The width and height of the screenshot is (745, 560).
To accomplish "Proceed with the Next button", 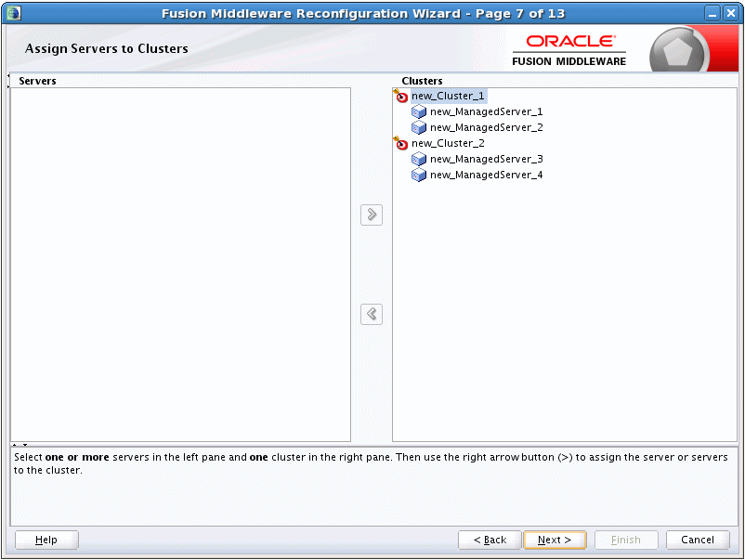I will (x=555, y=540).
